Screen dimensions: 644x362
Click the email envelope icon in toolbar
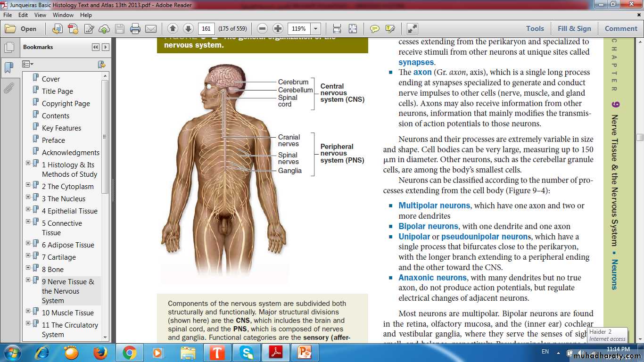151,29
